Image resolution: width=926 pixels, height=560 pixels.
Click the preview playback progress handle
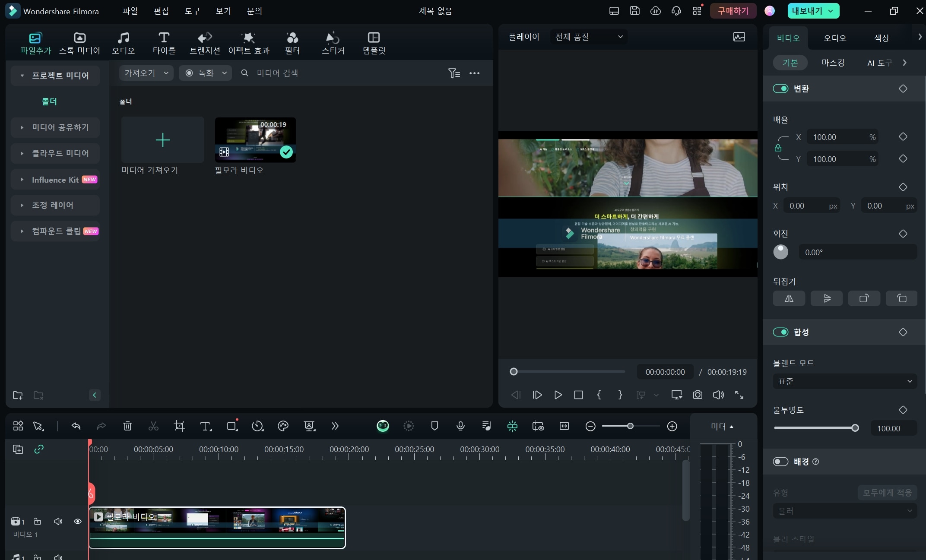514,372
